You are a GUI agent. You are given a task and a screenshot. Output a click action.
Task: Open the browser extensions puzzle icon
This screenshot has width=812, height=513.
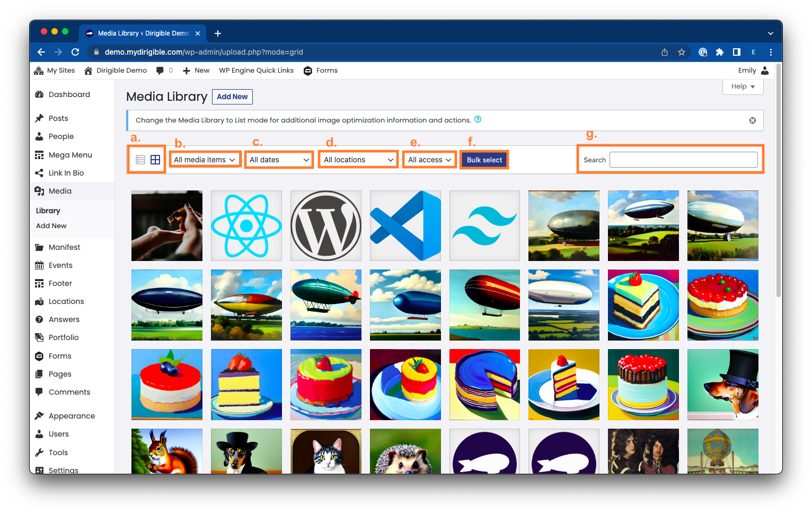click(720, 52)
